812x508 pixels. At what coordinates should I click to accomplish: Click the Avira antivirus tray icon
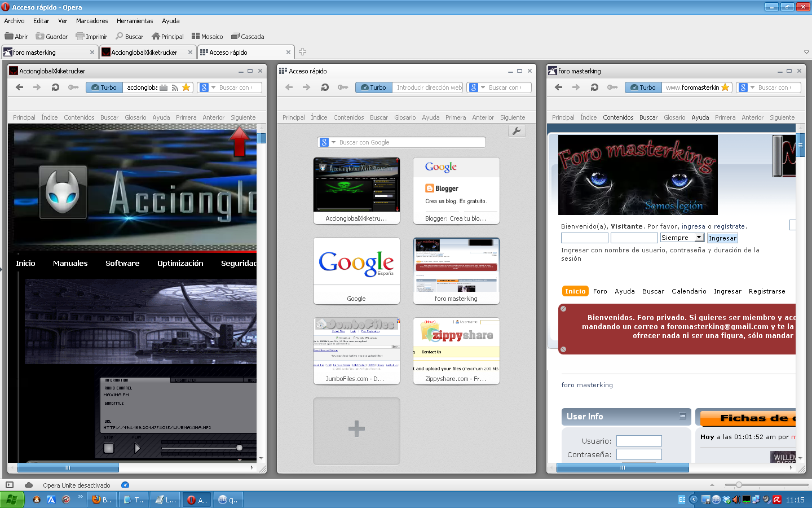(x=776, y=500)
